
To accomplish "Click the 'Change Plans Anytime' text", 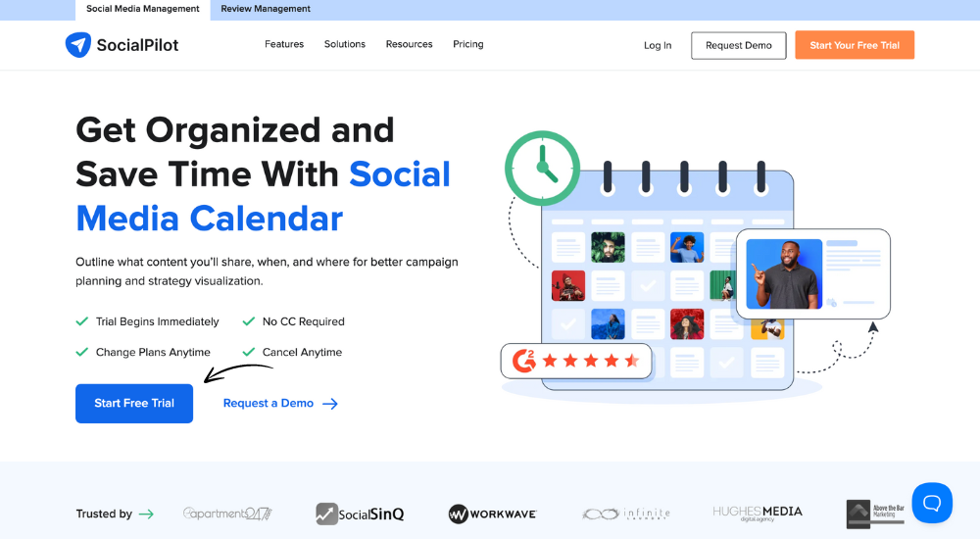I will (x=153, y=352).
